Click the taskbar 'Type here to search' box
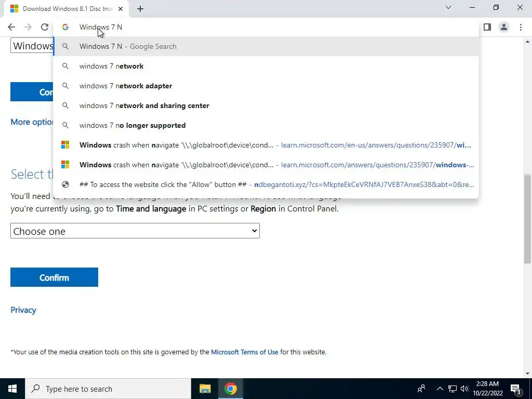The height and width of the screenshot is (399, 532). point(108,389)
